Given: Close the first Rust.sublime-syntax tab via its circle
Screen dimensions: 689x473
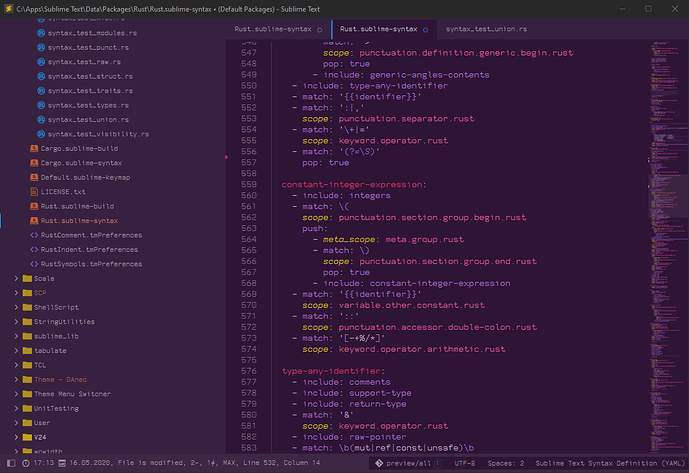Looking at the screenshot, I should tap(319, 30).
